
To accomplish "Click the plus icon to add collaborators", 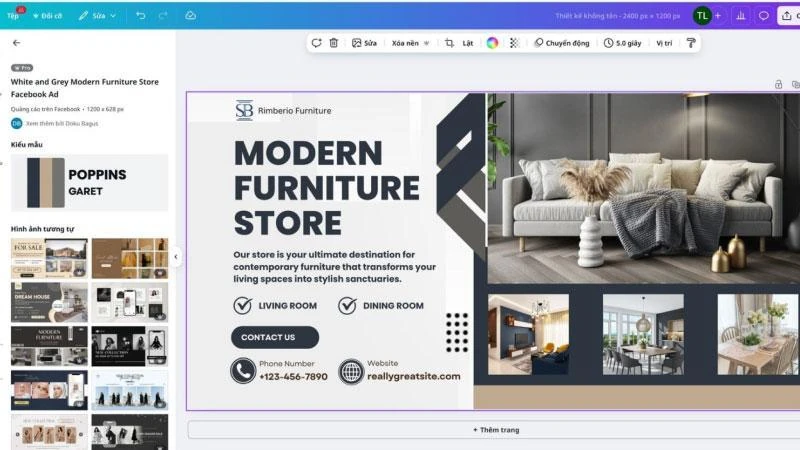I will pyautogui.click(x=718, y=16).
